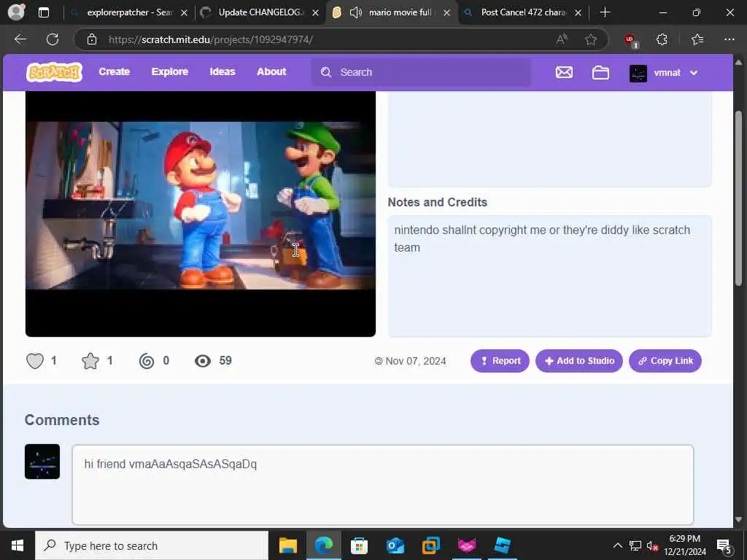Refresh the page
The image size is (747, 560).
[53, 39]
